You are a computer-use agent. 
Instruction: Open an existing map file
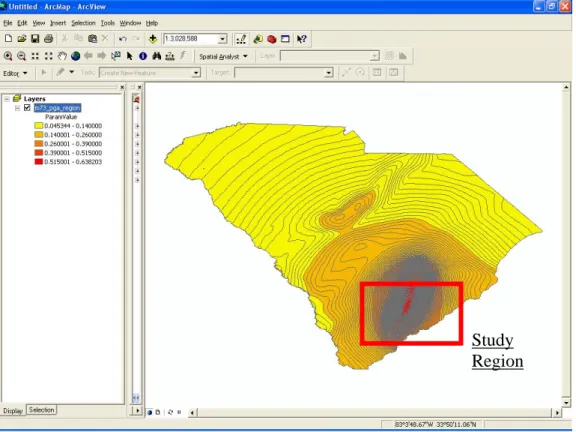[x=22, y=38]
